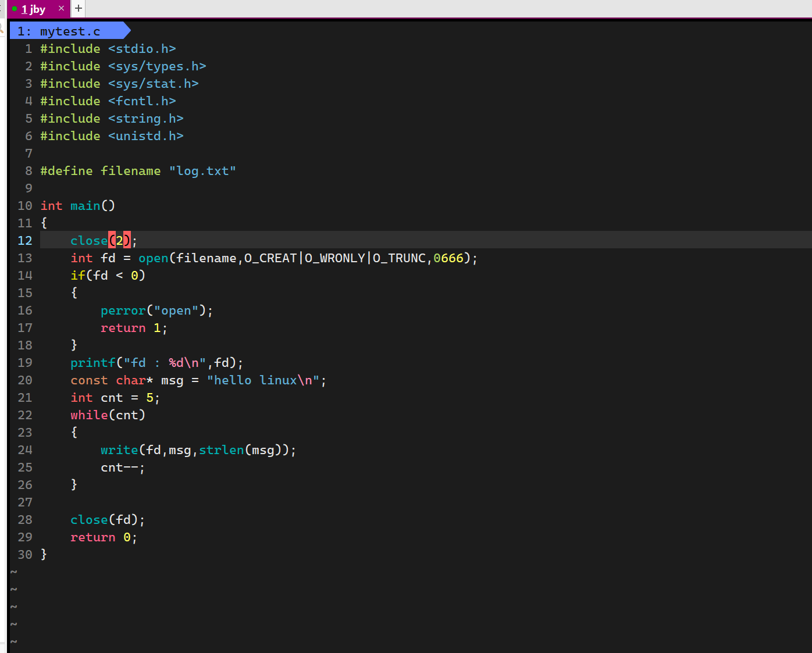Click line number 30 in the gutter
Image resolution: width=812 pixels, height=653 pixels.
[25, 555]
